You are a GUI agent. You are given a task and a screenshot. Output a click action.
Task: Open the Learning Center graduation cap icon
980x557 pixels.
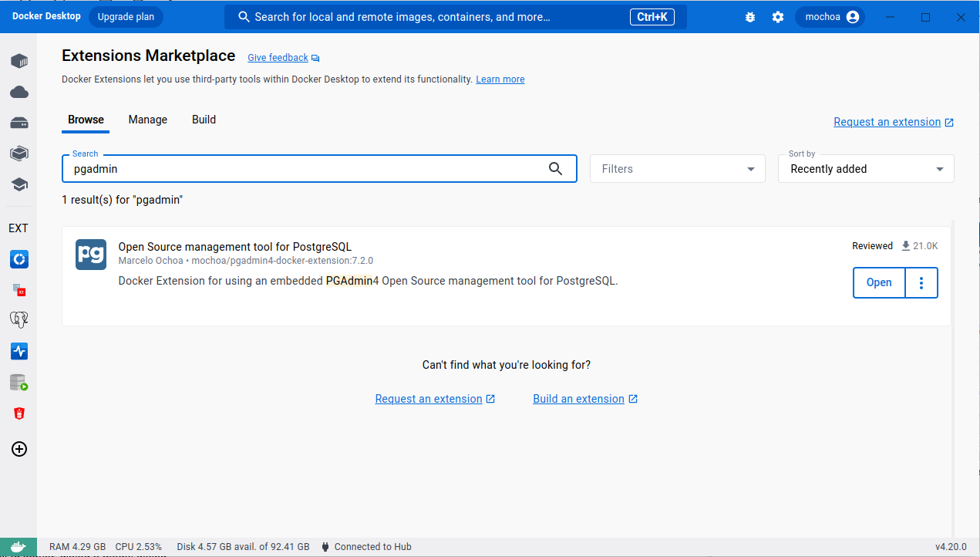click(19, 184)
